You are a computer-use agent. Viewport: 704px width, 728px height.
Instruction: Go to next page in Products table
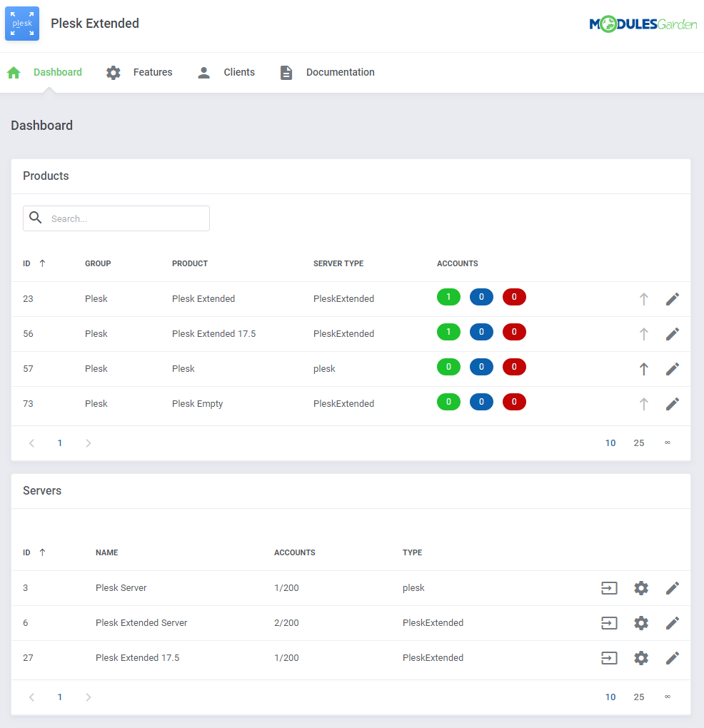(89, 443)
